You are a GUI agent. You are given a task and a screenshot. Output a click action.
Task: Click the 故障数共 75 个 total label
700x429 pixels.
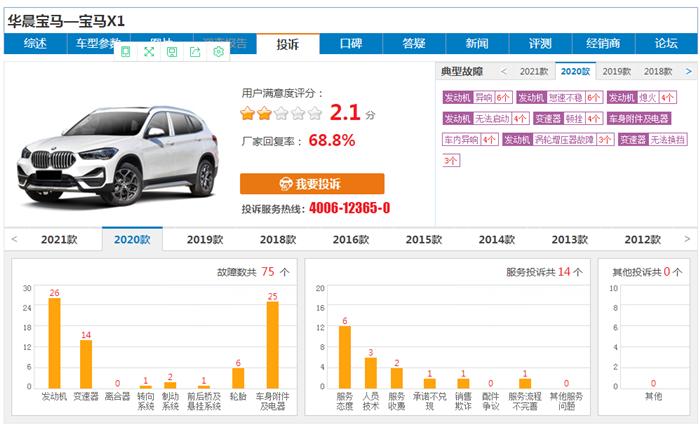[x=253, y=272]
